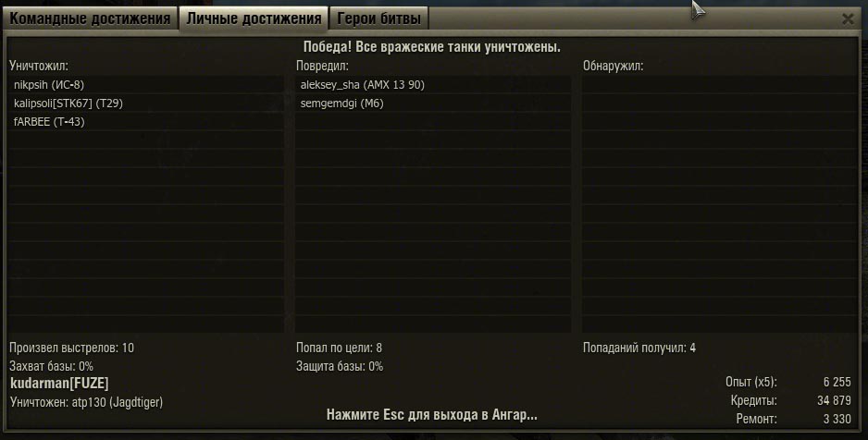Click the Обнаружил column header

click(x=613, y=66)
